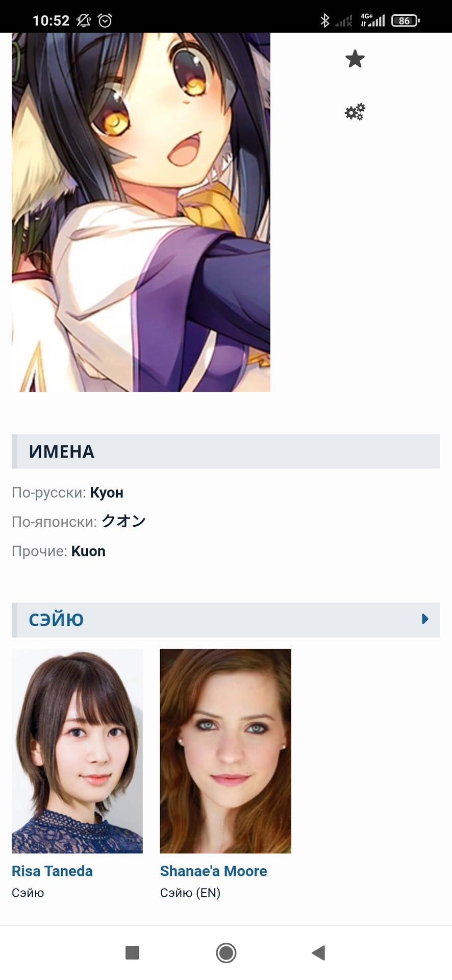Image resolution: width=452 pixels, height=980 pixels.
Task: Tap the recent apps square button
Action: point(132,952)
